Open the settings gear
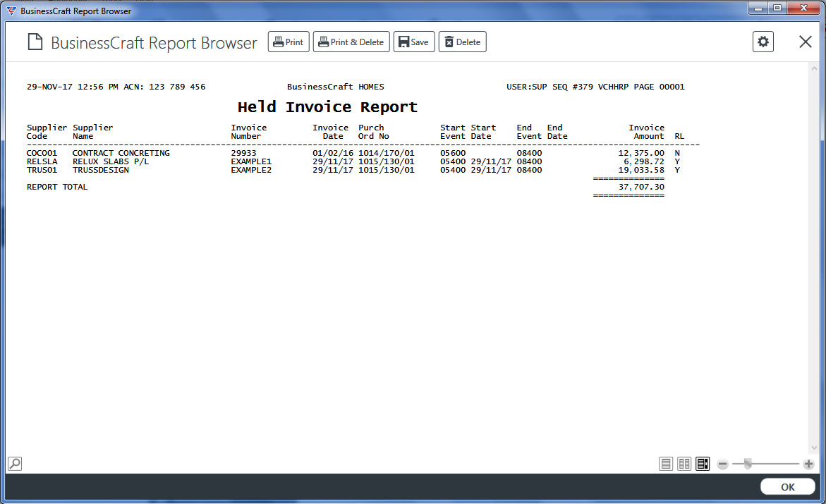Image resolution: width=826 pixels, height=504 pixels. [763, 42]
